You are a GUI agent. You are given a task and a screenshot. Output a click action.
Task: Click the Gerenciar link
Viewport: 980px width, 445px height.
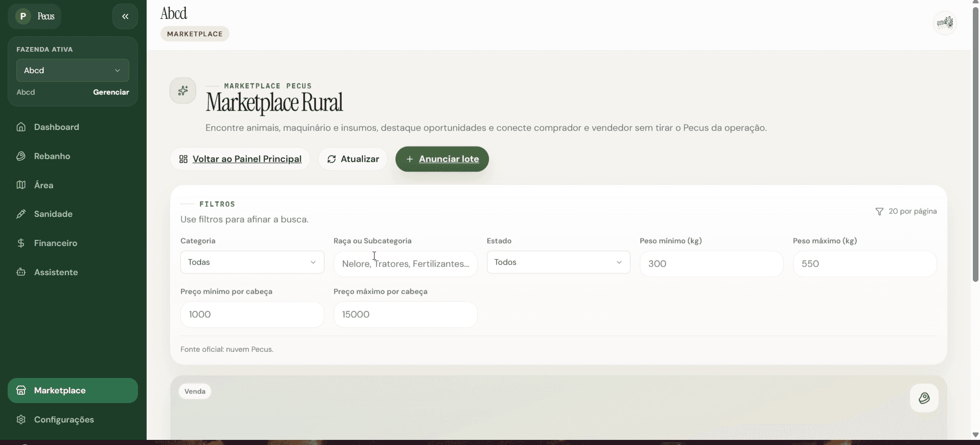coord(111,92)
